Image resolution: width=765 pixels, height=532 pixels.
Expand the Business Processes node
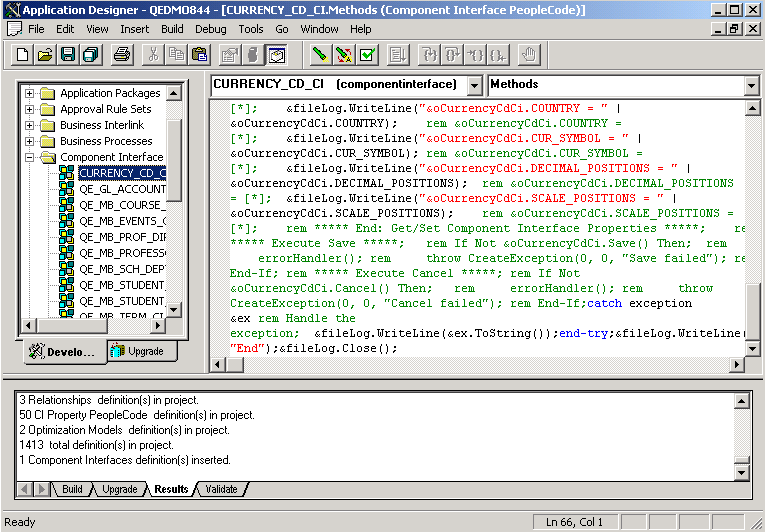[29, 142]
